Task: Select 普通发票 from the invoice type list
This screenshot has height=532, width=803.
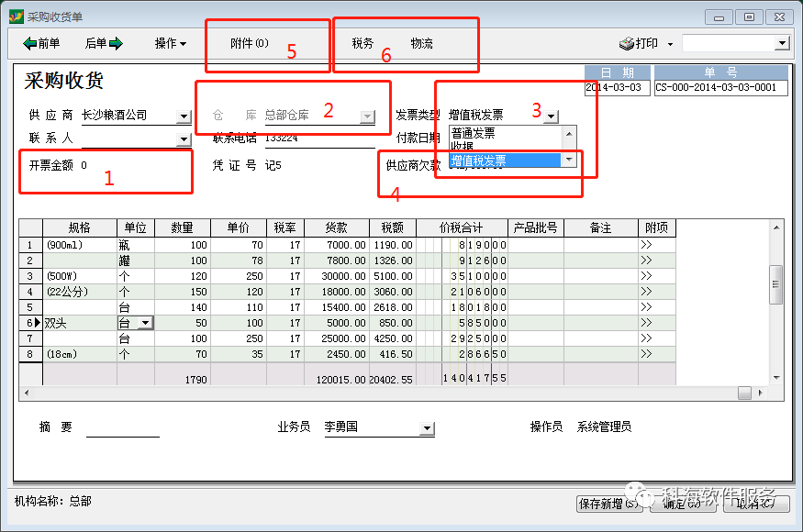Action: pos(473,132)
